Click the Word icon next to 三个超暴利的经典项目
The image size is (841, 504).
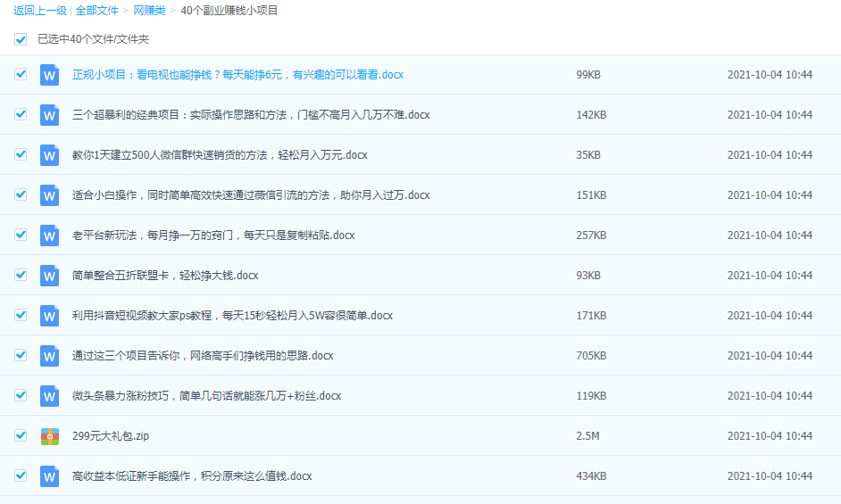50,115
